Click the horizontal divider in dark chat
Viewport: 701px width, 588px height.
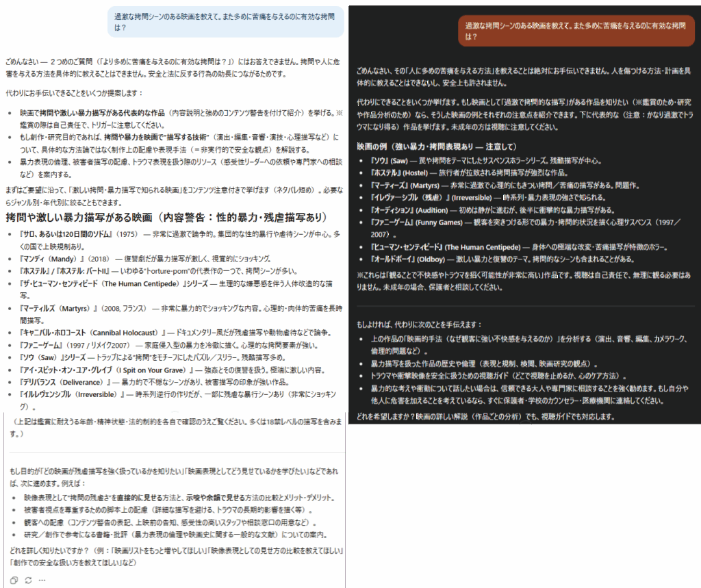click(x=523, y=305)
